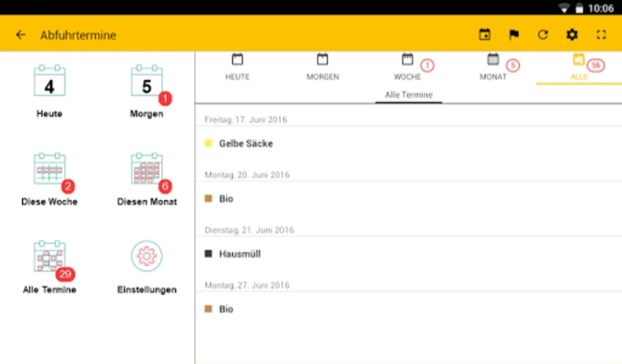Screen dimensions: 622x364
Task: Open the Alle Termine tile
Action: point(49,268)
